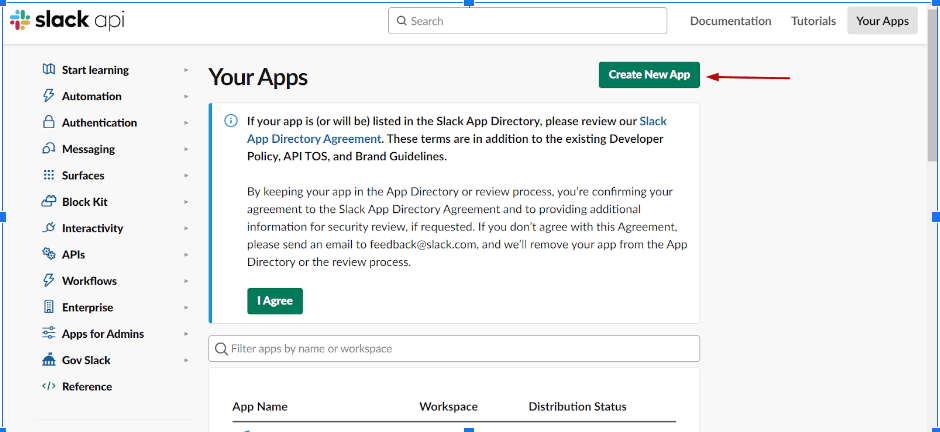The width and height of the screenshot is (940, 432).
Task: Open Start learning in sidebar
Action: tap(95, 70)
